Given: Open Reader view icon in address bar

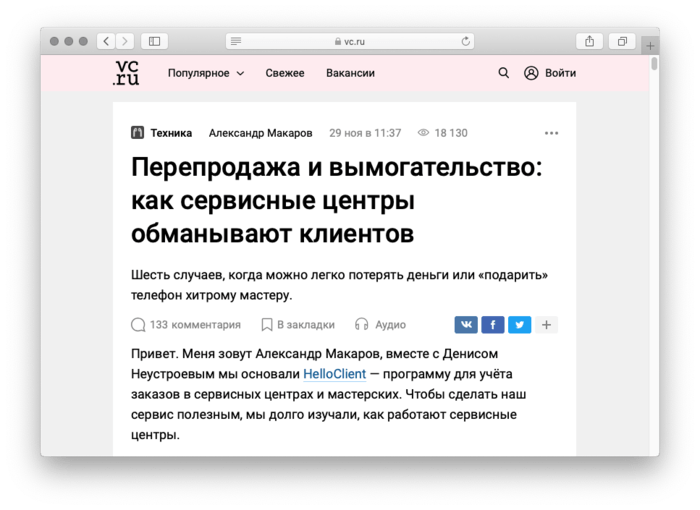Looking at the screenshot, I should (x=236, y=42).
